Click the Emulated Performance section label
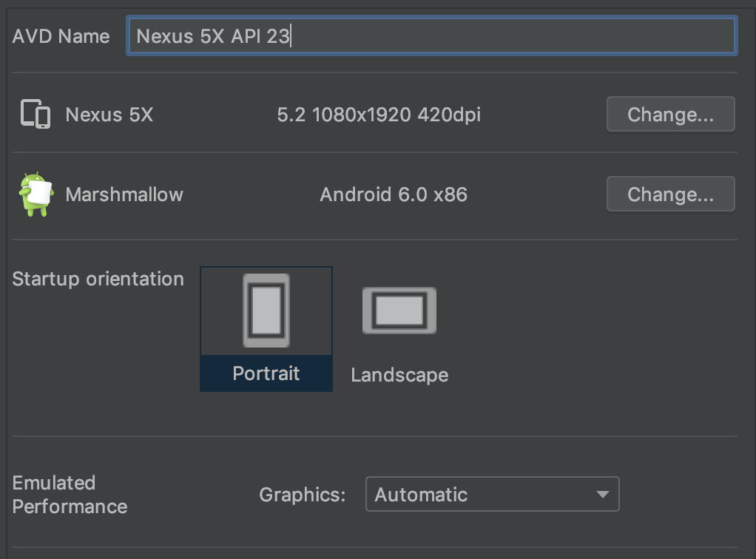 point(70,495)
